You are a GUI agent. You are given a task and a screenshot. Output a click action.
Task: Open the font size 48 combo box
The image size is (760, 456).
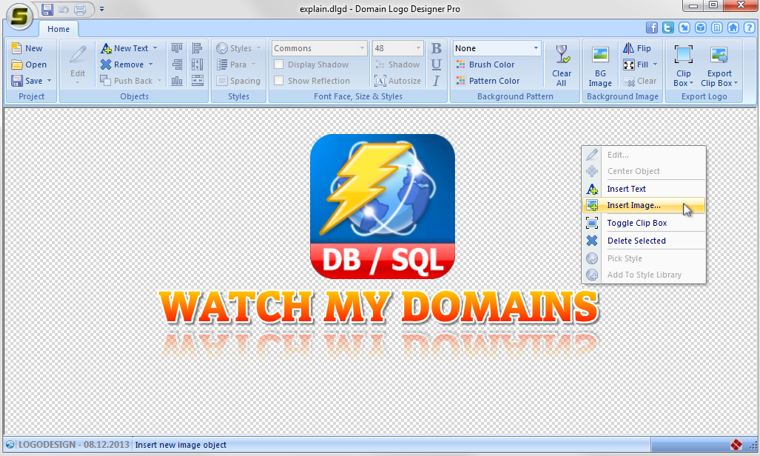point(397,48)
